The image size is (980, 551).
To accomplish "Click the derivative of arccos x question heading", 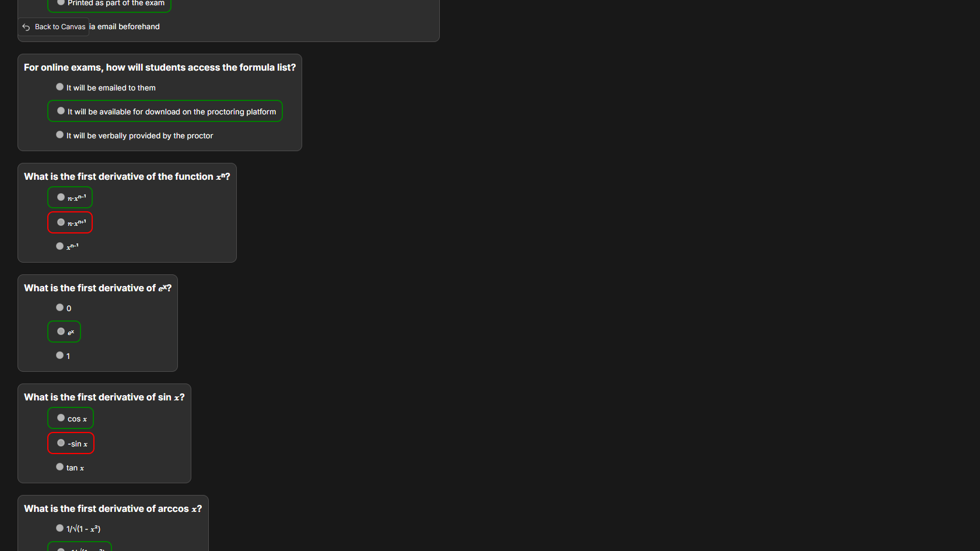I will coord(113,509).
